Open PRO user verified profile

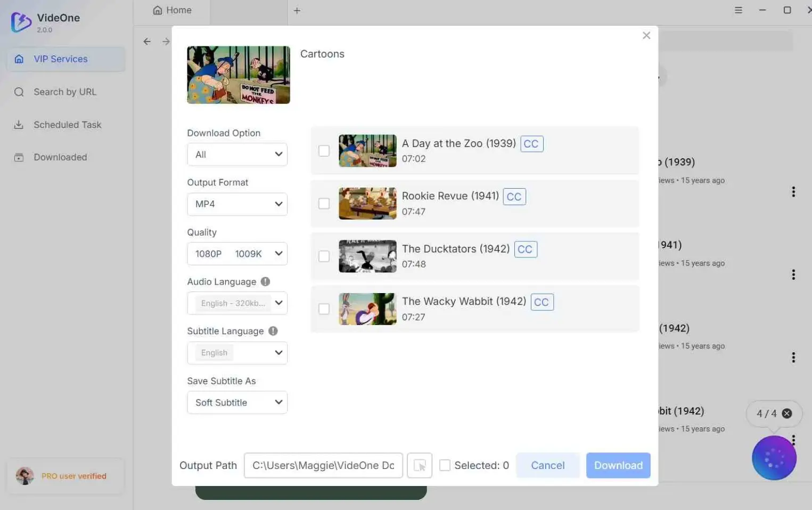click(x=65, y=476)
